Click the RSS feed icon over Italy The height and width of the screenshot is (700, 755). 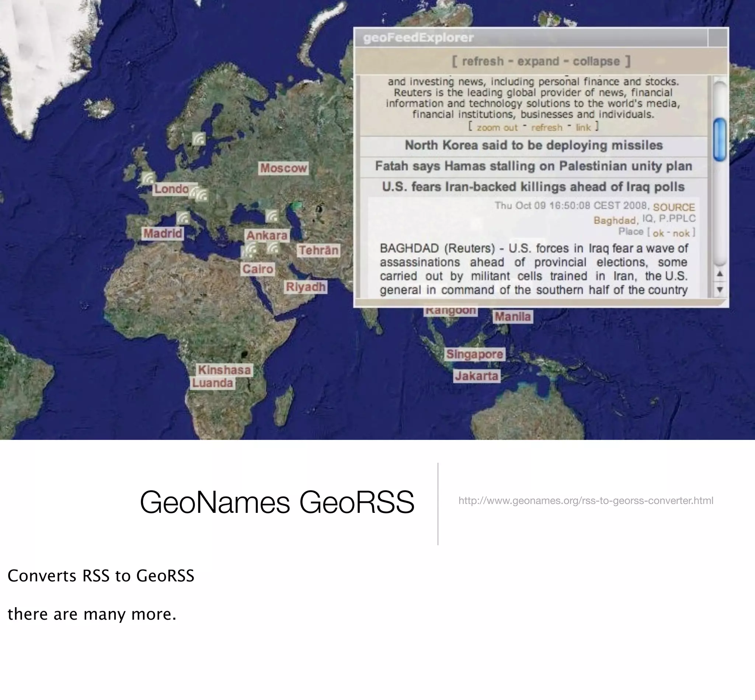183,218
